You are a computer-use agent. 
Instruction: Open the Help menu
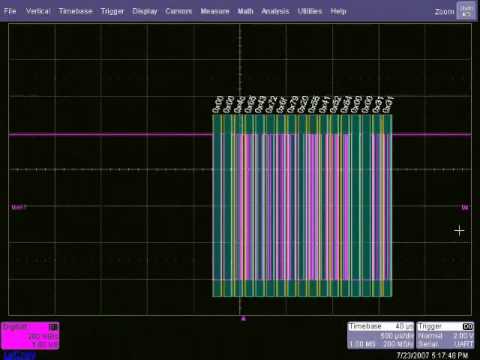338,11
